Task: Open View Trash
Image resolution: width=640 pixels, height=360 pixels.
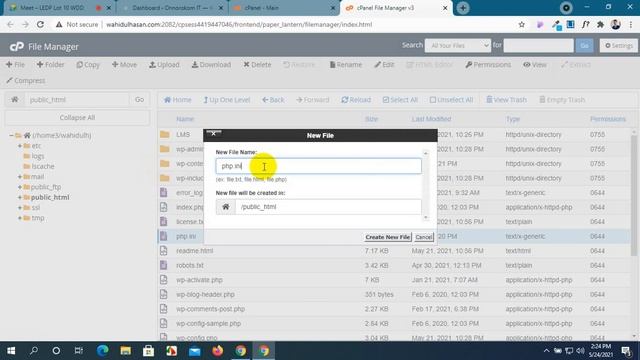Action: 506,100
